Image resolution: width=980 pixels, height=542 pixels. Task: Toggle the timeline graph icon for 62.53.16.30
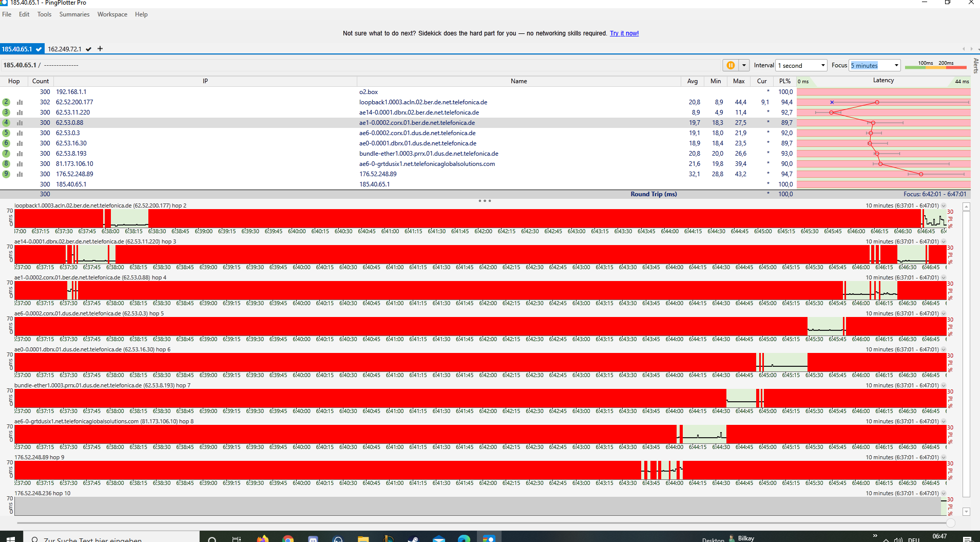[20, 143]
